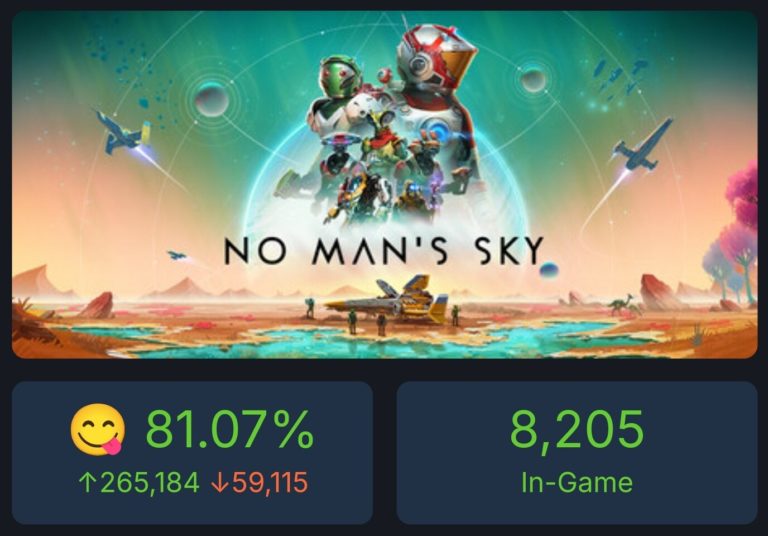The image size is (768, 536).
Task: Click the flying spaceship on the banner's right
Action: tap(641, 144)
